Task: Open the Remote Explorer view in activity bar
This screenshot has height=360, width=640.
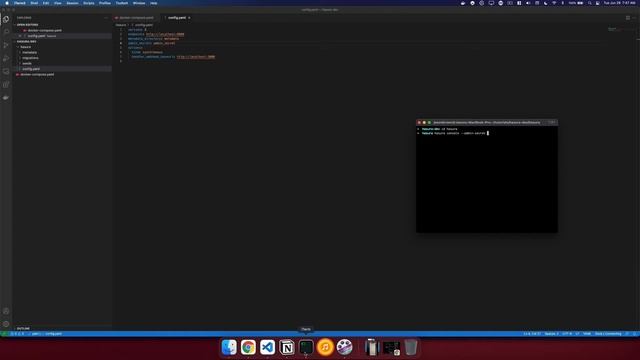Action: coord(6,71)
